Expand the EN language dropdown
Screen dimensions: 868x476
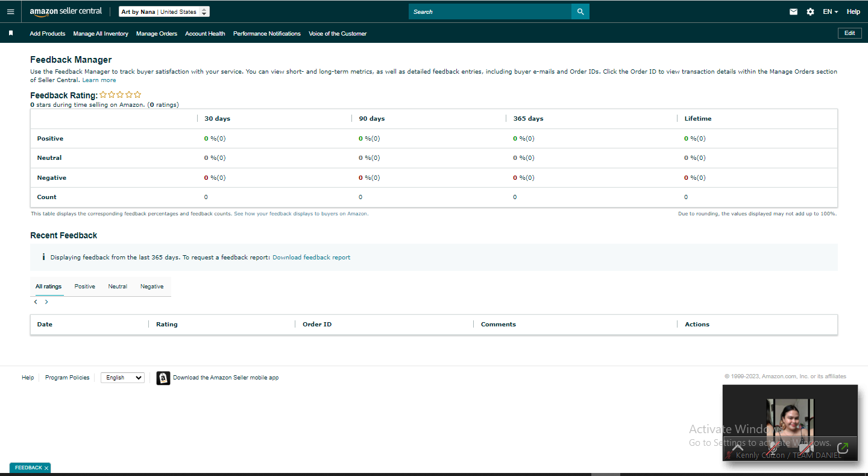click(x=830, y=11)
